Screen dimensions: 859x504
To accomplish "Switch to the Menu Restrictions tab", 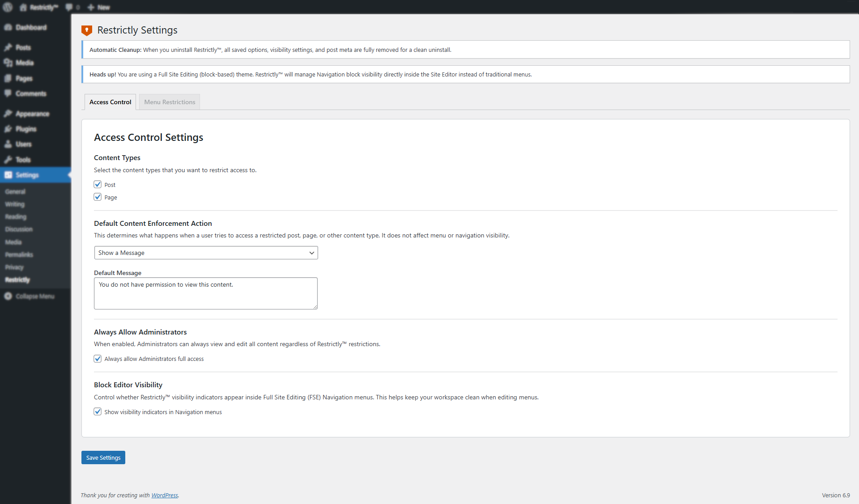I will point(170,102).
